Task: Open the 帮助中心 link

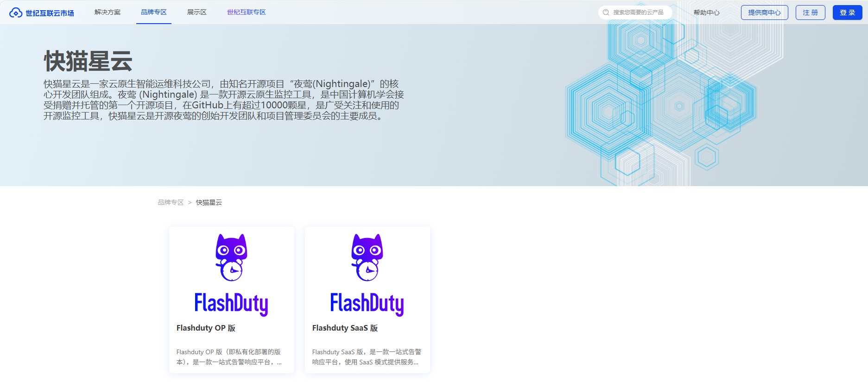Action: [x=706, y=13]
